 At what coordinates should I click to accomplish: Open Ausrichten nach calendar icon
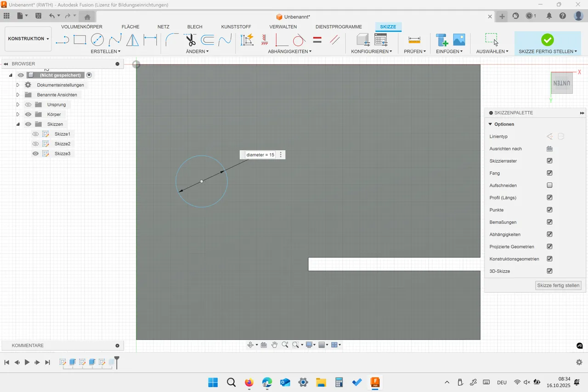point(549,149)
